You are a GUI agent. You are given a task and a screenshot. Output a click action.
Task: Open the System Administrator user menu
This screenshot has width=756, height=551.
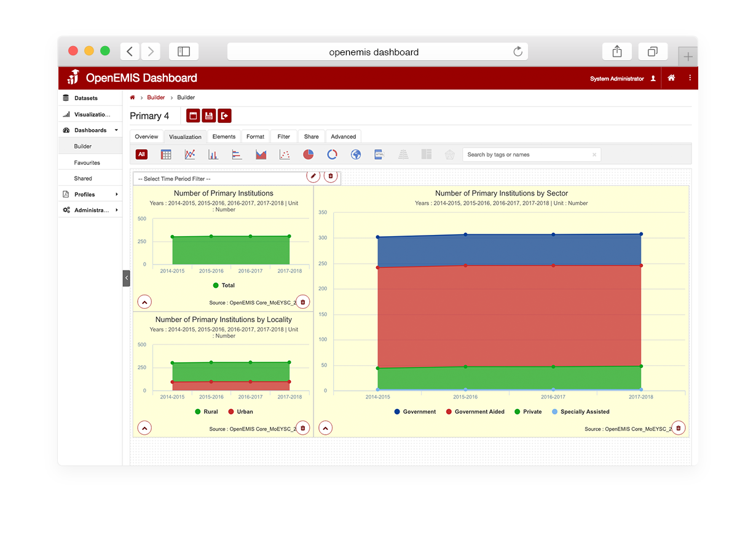coord(623,79)
